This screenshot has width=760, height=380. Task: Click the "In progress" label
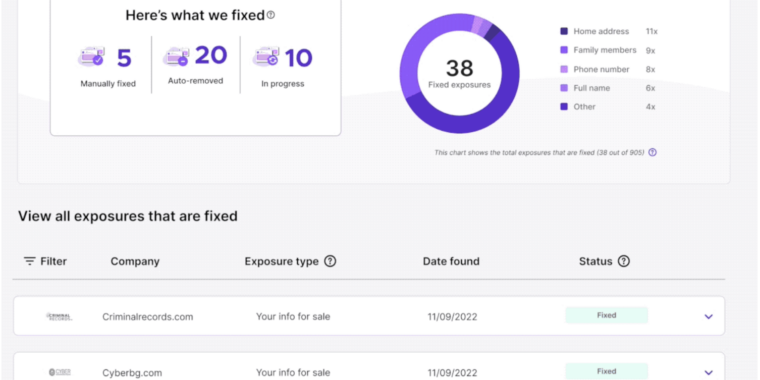[283, 84]
